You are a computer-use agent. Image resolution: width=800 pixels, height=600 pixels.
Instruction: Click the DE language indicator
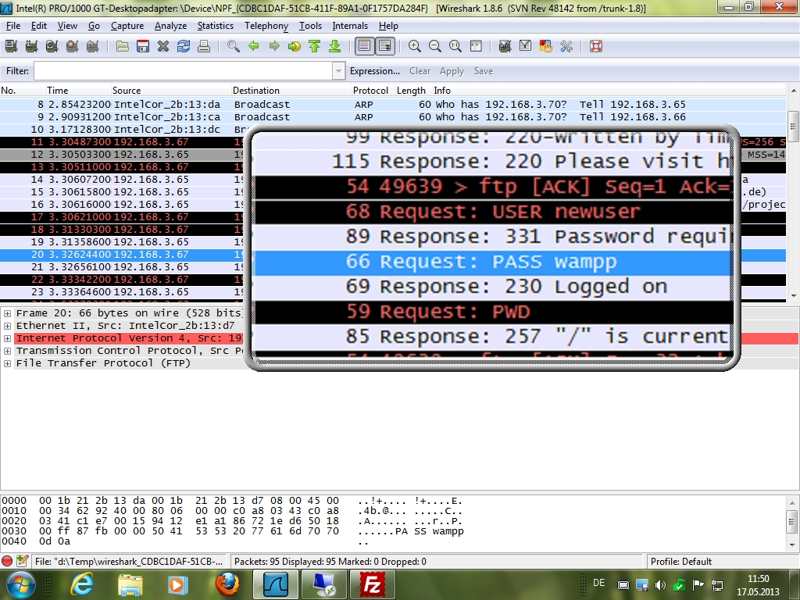[x=599, y=583]
